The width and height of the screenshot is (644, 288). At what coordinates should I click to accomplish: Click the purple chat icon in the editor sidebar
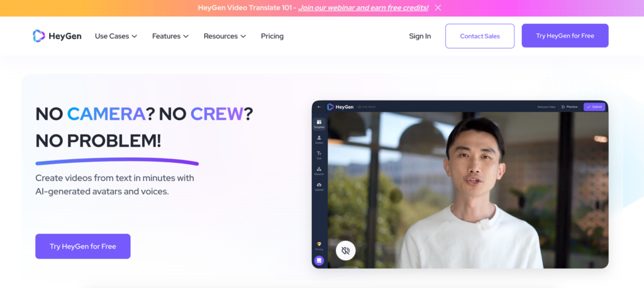[x=319, y=260]
